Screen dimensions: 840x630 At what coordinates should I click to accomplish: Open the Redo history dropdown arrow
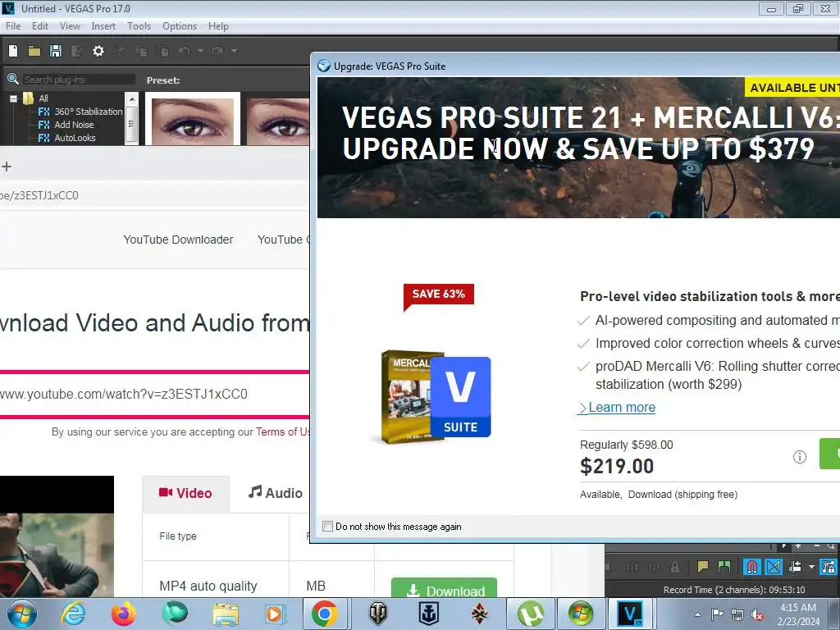[x=234, y=51]
